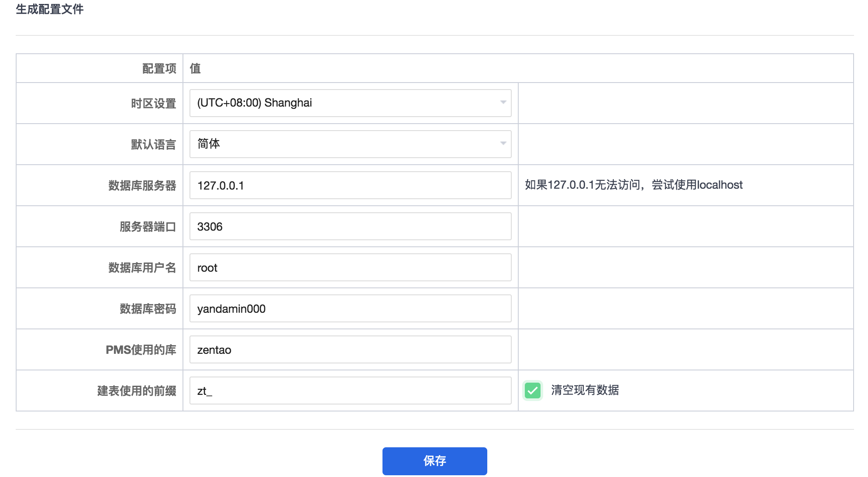Click the 默认语言 label
The width and height of the screenshot is (868, 477).
153,145
